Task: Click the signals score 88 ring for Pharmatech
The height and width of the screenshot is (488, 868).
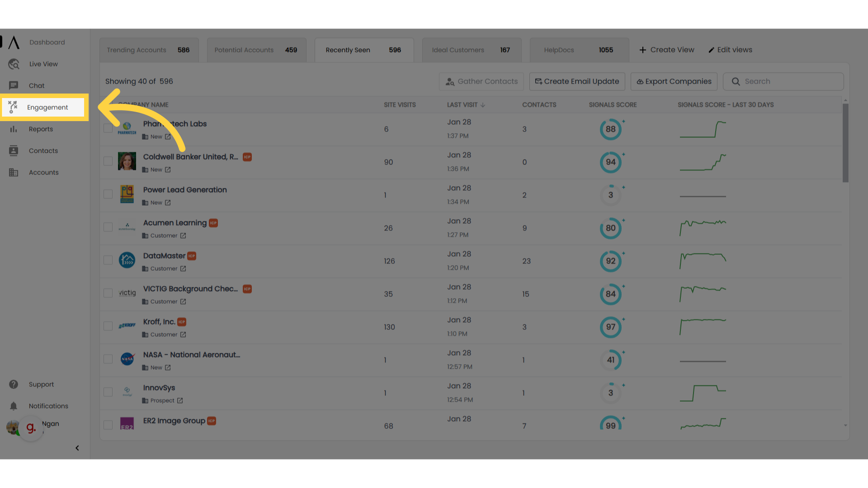Action: coord(611,129)
